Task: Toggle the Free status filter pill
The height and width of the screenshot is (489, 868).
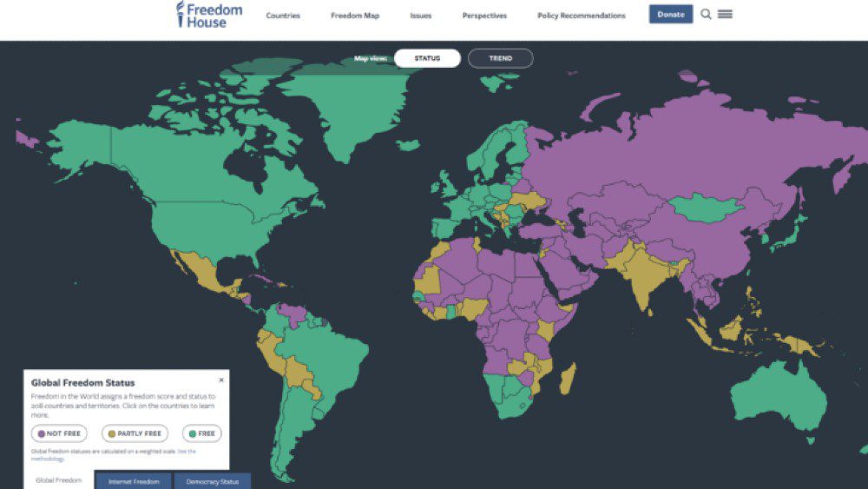Action: coord(201,433)
